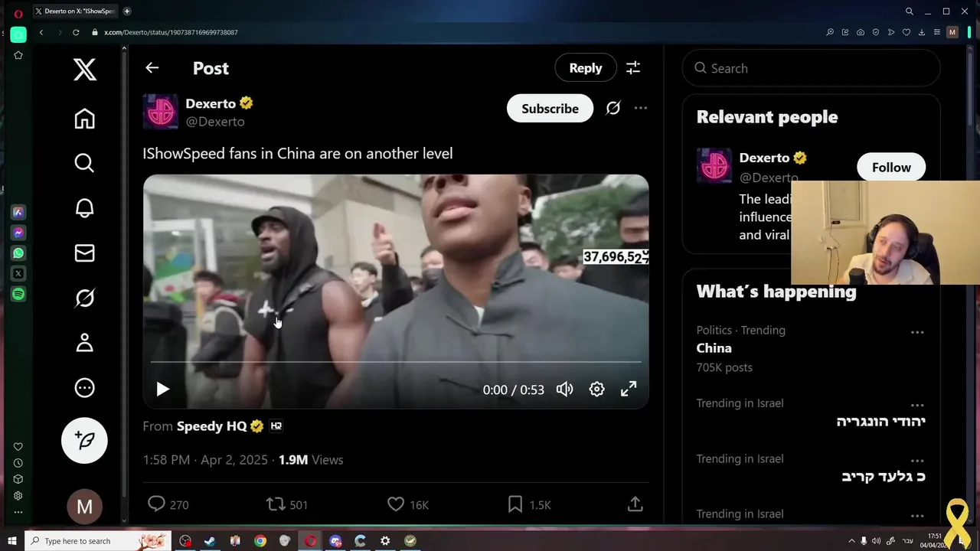Screen dimensions: 980x551
Task: Open Messenger in Opera sidebar
Action: (18, 233)
